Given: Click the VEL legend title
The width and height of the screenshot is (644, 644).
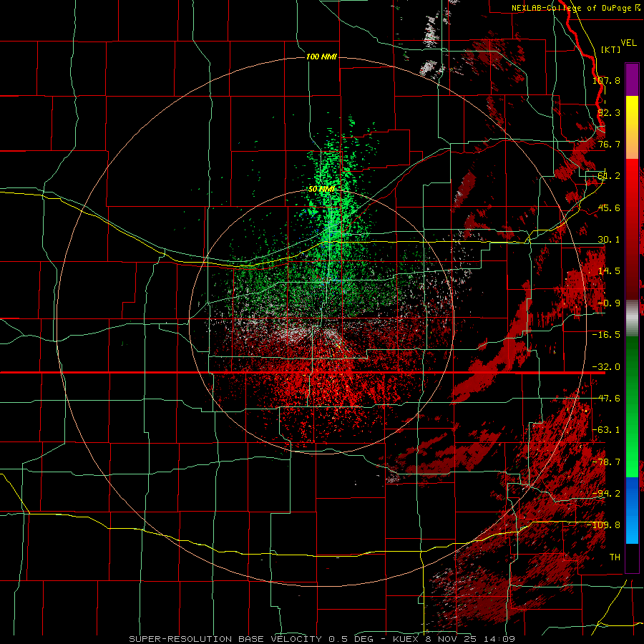Looking at the screenshot, I should (628, 43).
